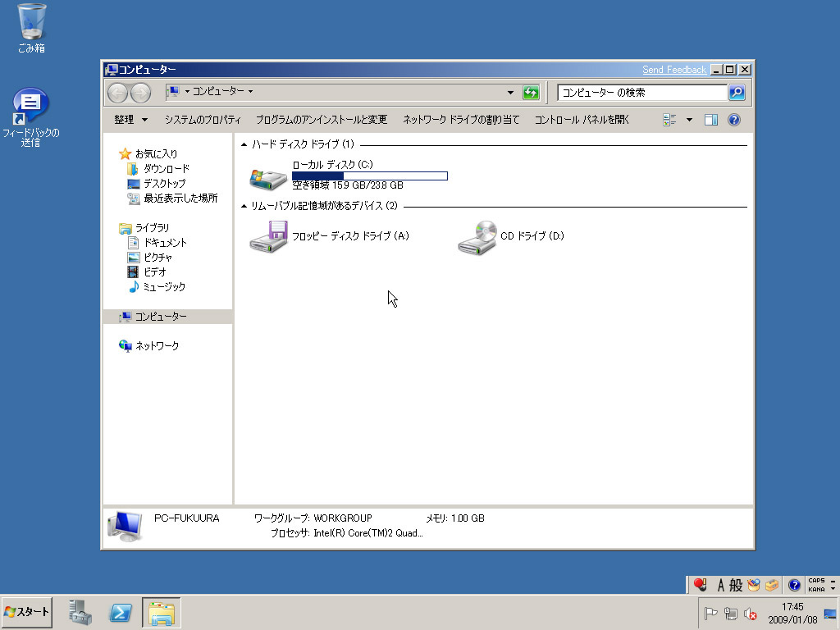The height and width of the screenshot is (630, 840).
Task: Go back with the Back arrow button
Action: pyautogui.click(x=117, y=93)
